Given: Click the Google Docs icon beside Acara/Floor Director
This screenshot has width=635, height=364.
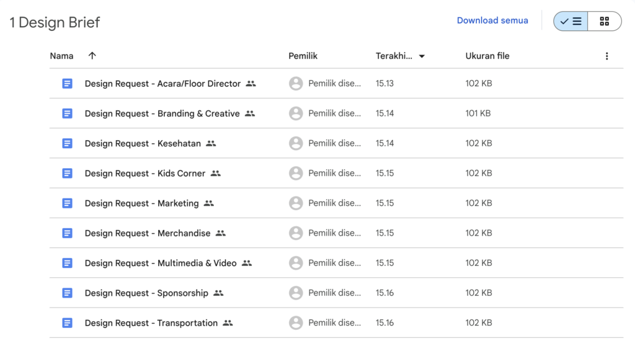Looking at the screenshot, I should (68, 84).
